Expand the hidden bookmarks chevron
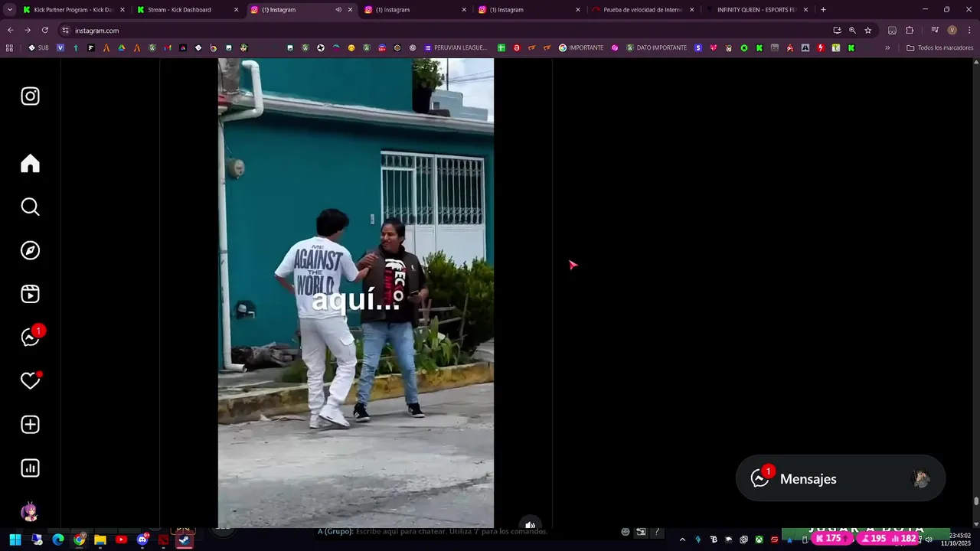 click(x=887, y=47)
